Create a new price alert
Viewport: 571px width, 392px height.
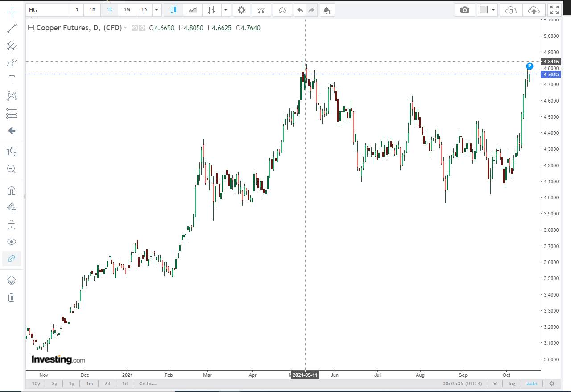pyautogui.click(x=327, y=9)
